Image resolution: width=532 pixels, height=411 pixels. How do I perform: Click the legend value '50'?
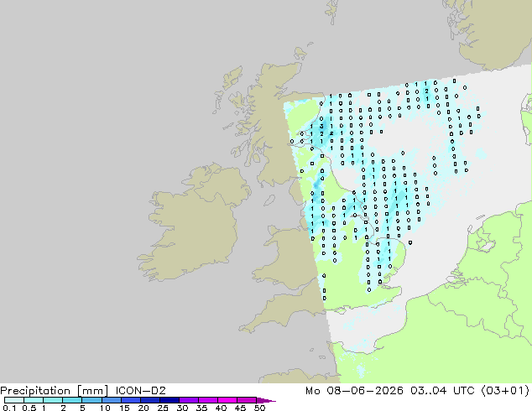[260, 408]
